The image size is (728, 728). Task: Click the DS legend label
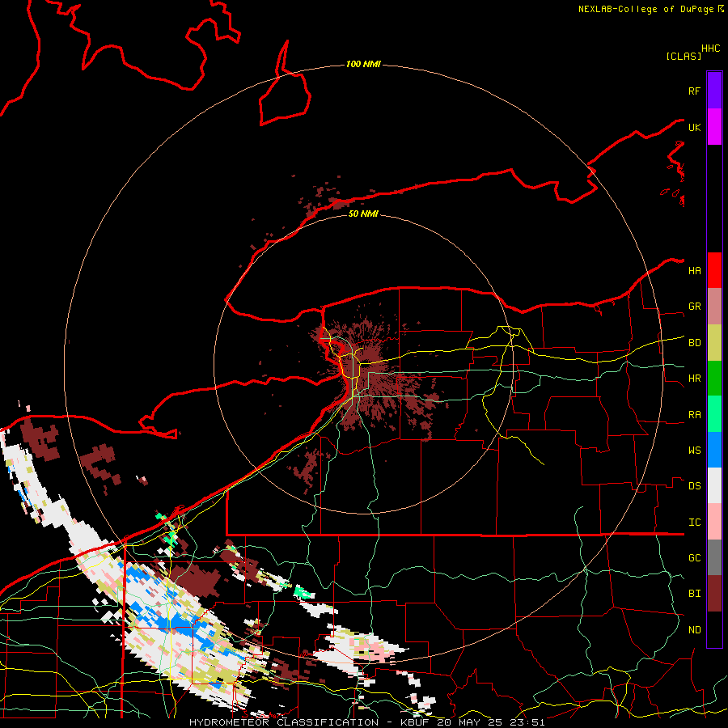(694, 486)
